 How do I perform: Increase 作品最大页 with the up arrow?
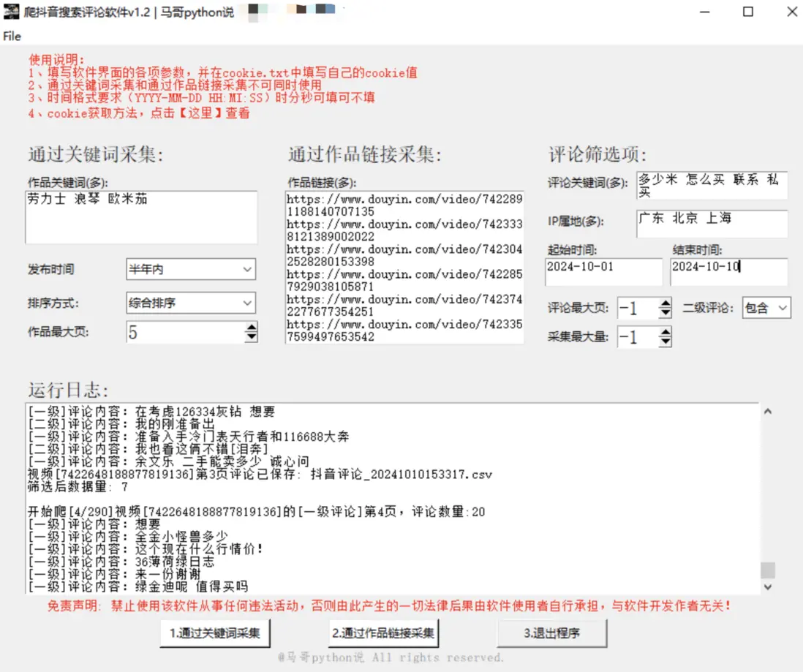251,328
